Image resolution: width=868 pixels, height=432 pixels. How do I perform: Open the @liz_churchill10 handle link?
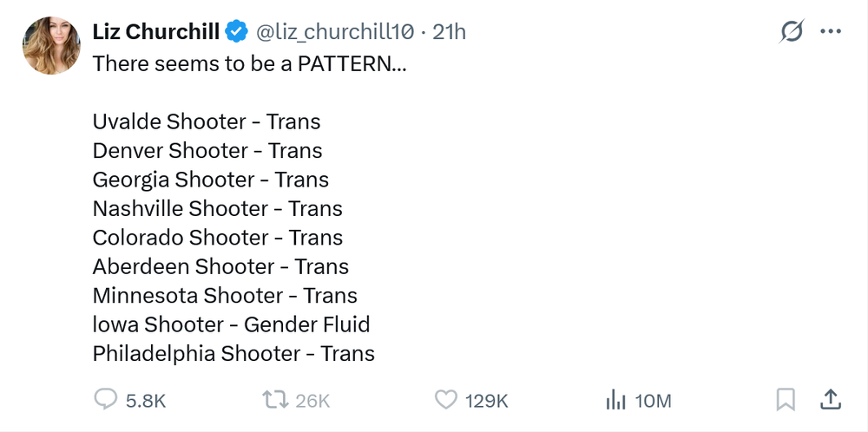coord(334,32)
